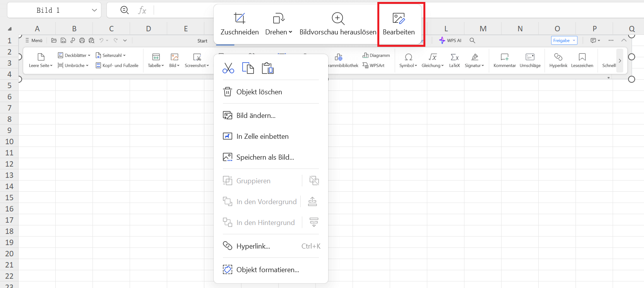Click the send-backward icon beside In den Hintergrund

314,222
